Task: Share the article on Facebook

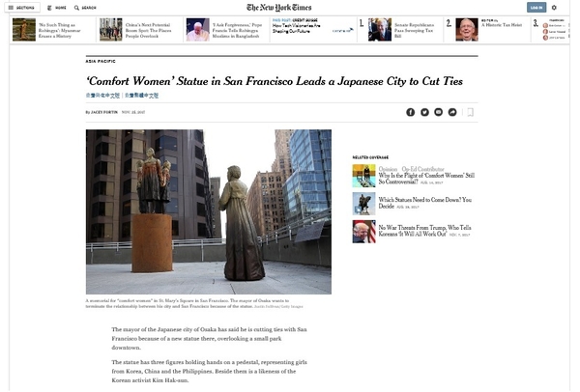Action: coord(410,112)
